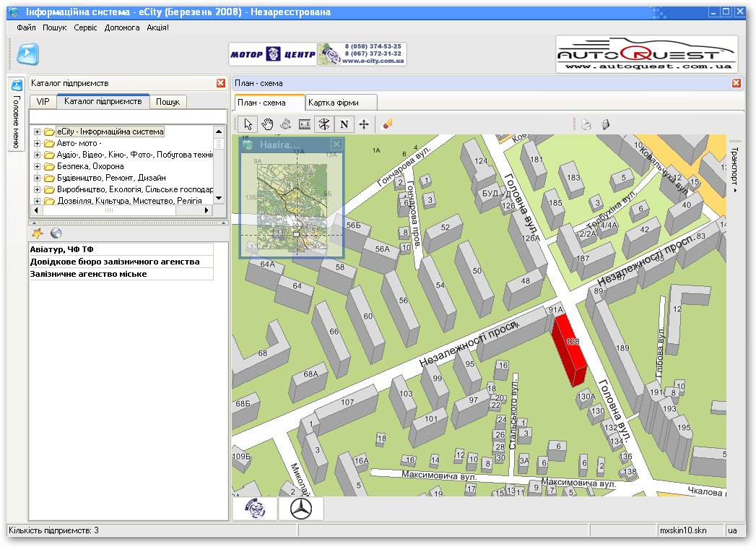Image resolution: width=756 pixels, height=547 pixels.
Task: Expand the Безпека, Охорона category
Action: (37, 166)
